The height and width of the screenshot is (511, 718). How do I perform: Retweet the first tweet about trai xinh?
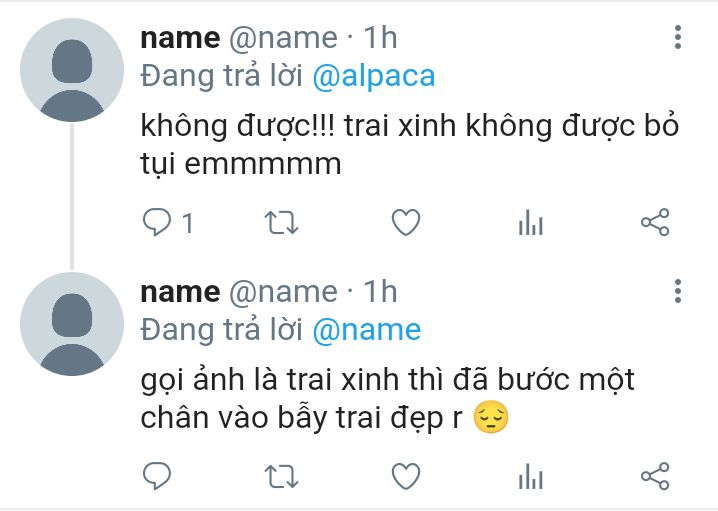click(x=282, y=223)
